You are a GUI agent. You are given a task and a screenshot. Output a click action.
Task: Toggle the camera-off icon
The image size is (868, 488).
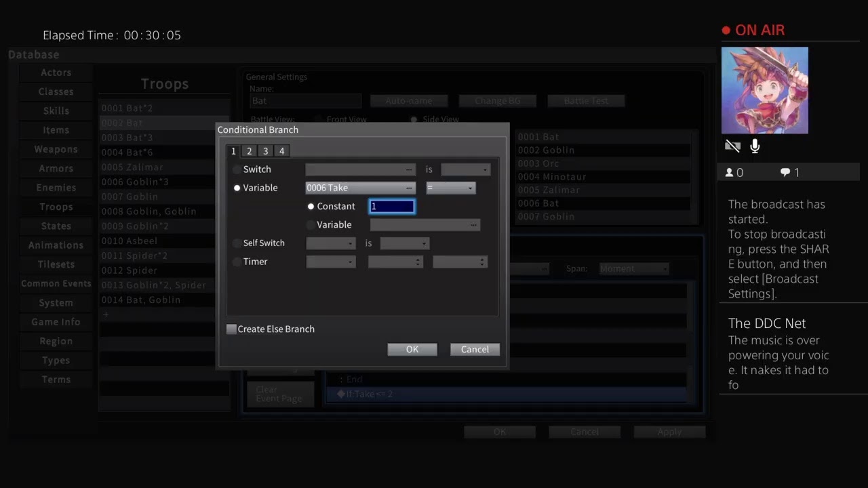[732, 146]
